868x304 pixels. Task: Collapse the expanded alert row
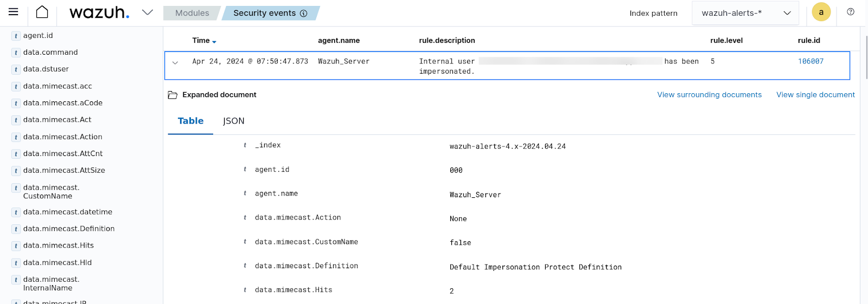pyautogui.click(x=175, y=63)
